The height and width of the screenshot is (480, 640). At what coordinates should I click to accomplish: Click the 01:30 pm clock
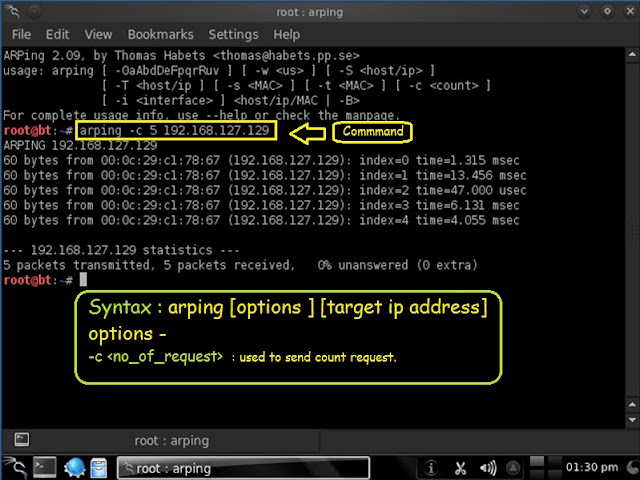coord(592,467)
